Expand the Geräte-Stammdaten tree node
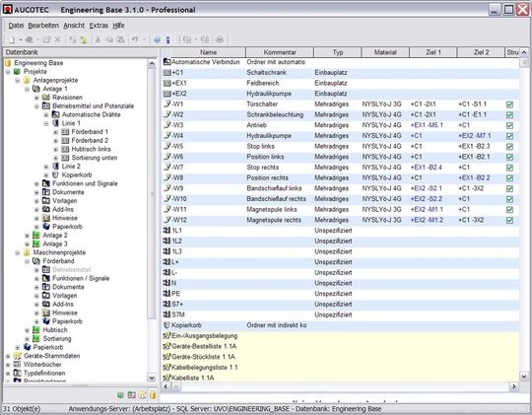 pos(8,356)
